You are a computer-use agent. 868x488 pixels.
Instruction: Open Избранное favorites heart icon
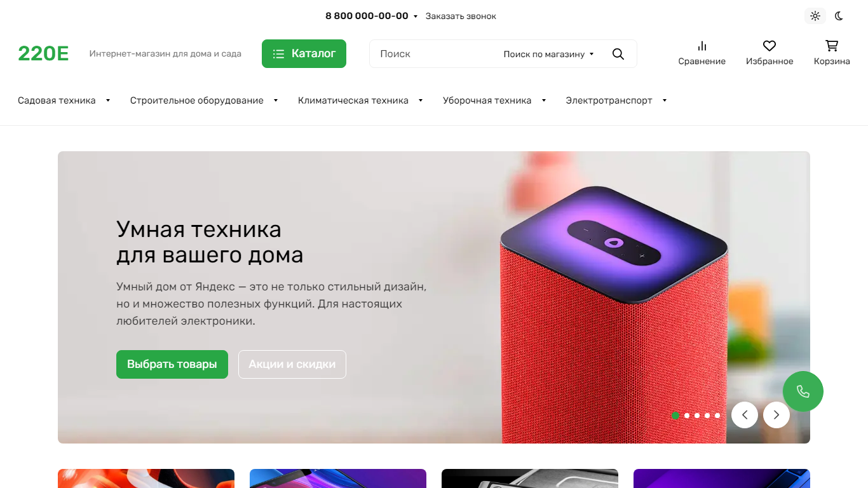coord(770,53)
